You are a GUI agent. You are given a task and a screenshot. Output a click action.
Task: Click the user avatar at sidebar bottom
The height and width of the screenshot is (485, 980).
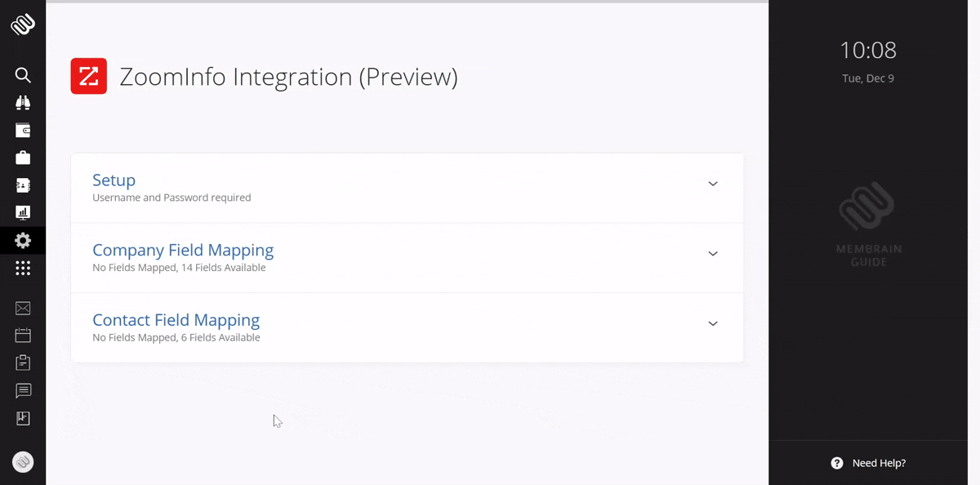23,462
